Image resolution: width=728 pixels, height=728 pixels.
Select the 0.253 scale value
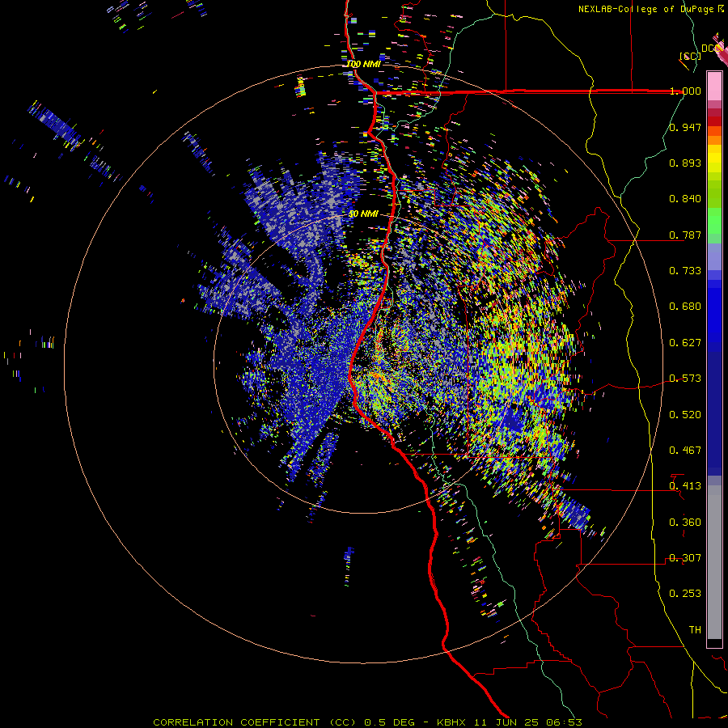(685, 594)
